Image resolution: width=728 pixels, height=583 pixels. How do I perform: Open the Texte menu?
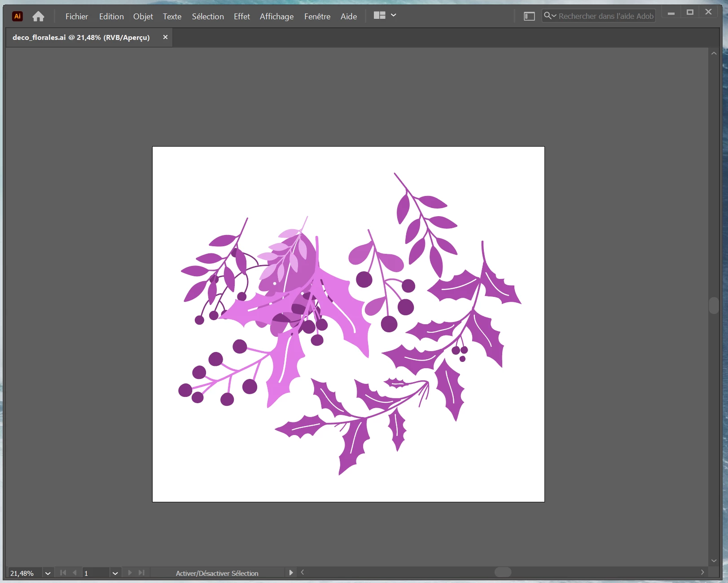[x=172, y=17]
